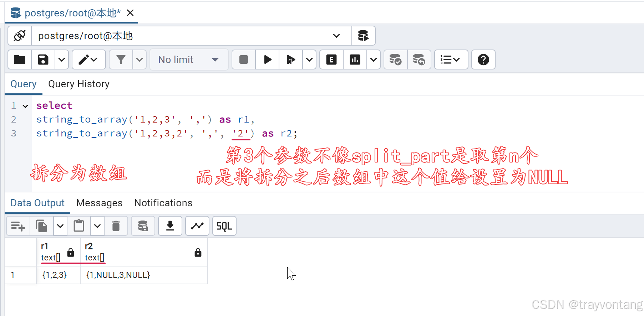Click the SQL button in results toolbar
This screenshot has width=644, height=316.
pyautogui.click(x=224, y=226)
